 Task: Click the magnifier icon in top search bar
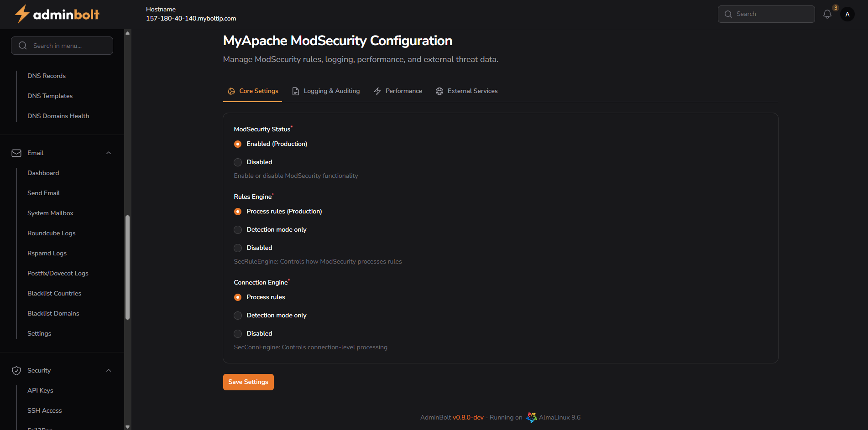(729, 14)
